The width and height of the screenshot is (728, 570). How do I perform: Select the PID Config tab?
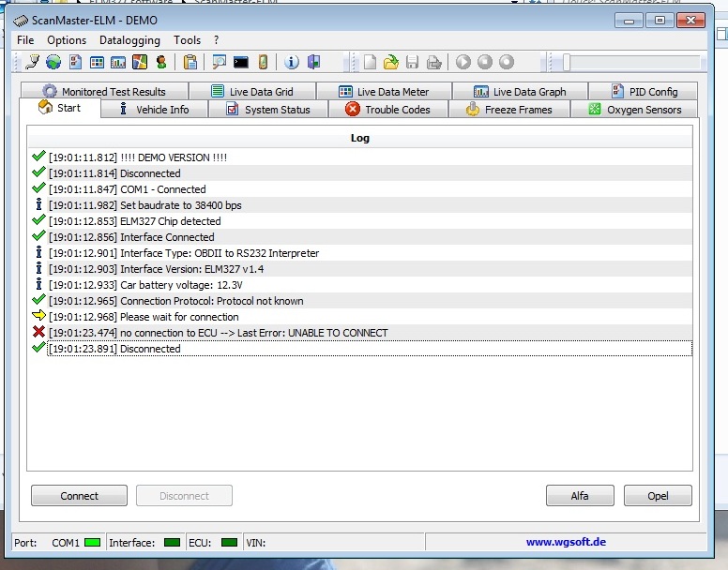pos(644,92)
